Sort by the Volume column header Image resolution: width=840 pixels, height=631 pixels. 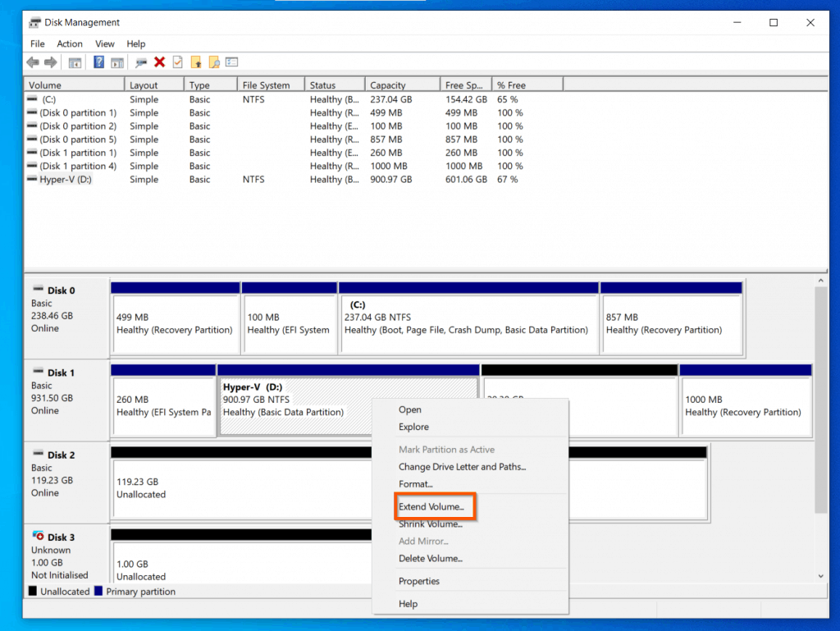click(x=75, y=85)
